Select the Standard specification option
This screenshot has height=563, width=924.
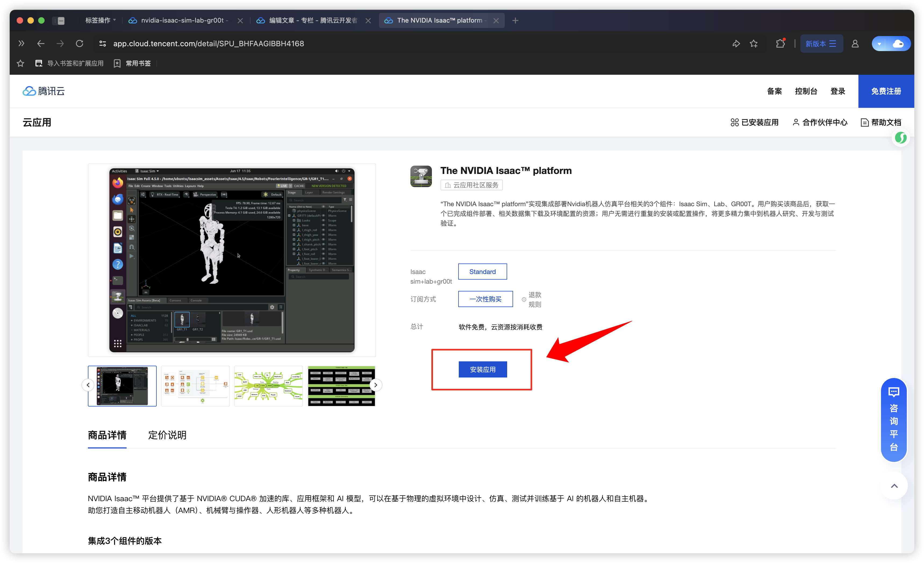coord(482,272)
